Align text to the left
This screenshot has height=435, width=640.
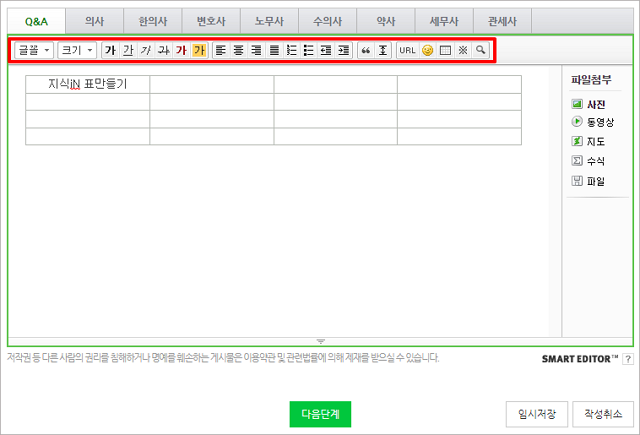coord(221,50)
